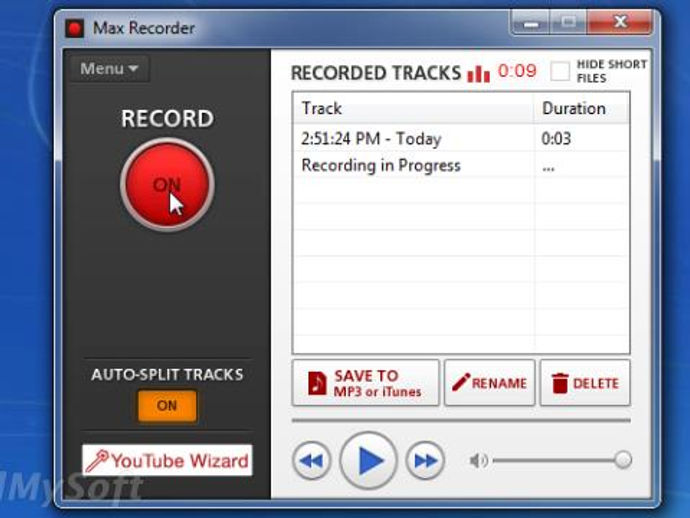Delete the selected track
Screen dimensions: 690x518
tap(585, 383)
